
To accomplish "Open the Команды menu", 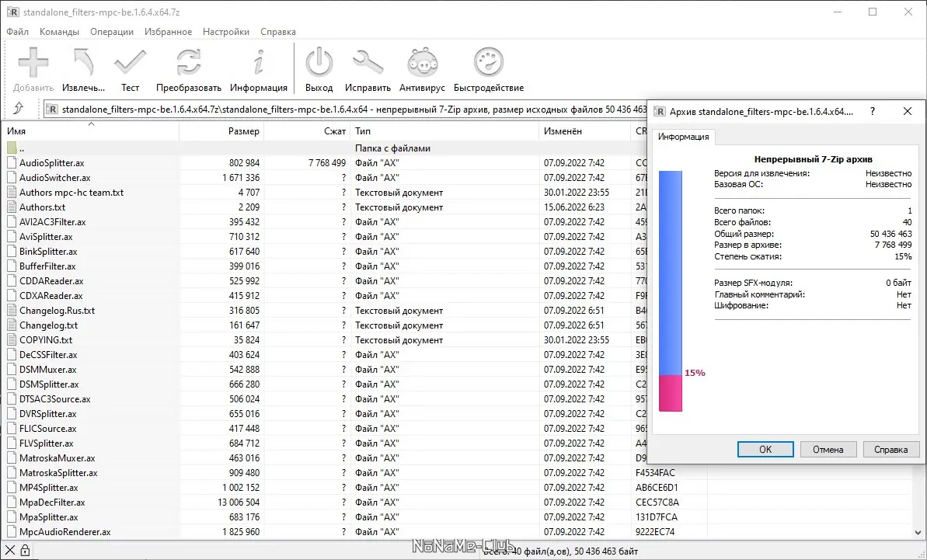I will tap(59, 32).
